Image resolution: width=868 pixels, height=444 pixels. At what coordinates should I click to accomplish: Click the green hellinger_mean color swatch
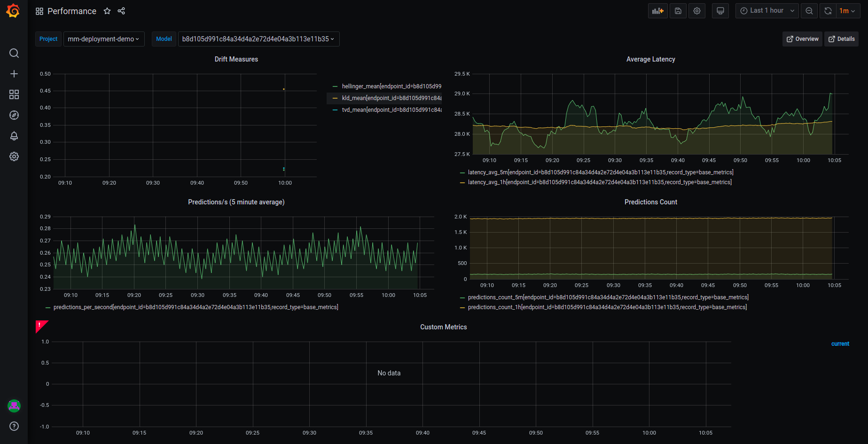tap(335, 86)
